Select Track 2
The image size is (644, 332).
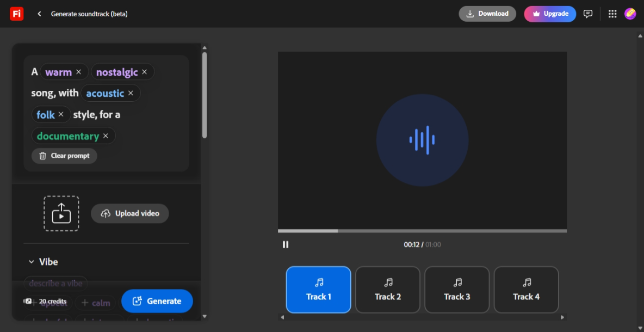388,290
